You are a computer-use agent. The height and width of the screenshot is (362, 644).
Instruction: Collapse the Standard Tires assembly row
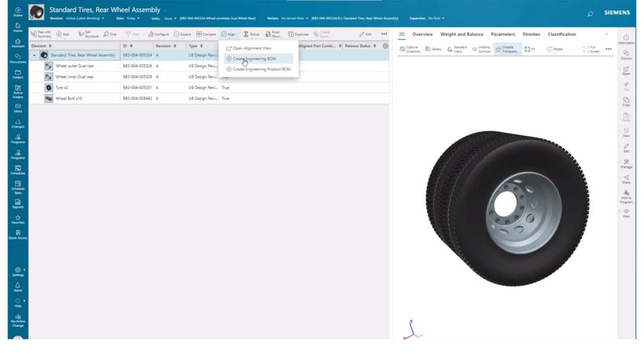35,55
